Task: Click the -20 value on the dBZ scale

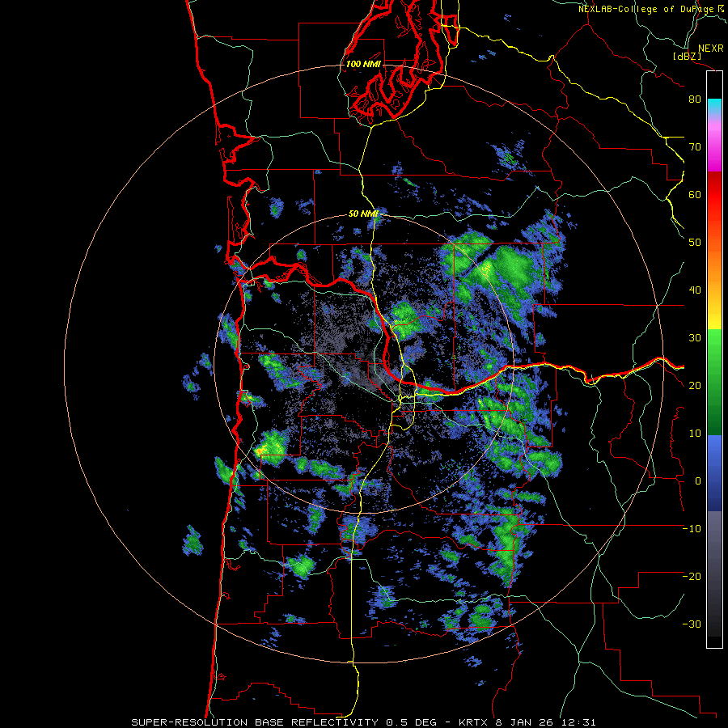Action: 692,576
